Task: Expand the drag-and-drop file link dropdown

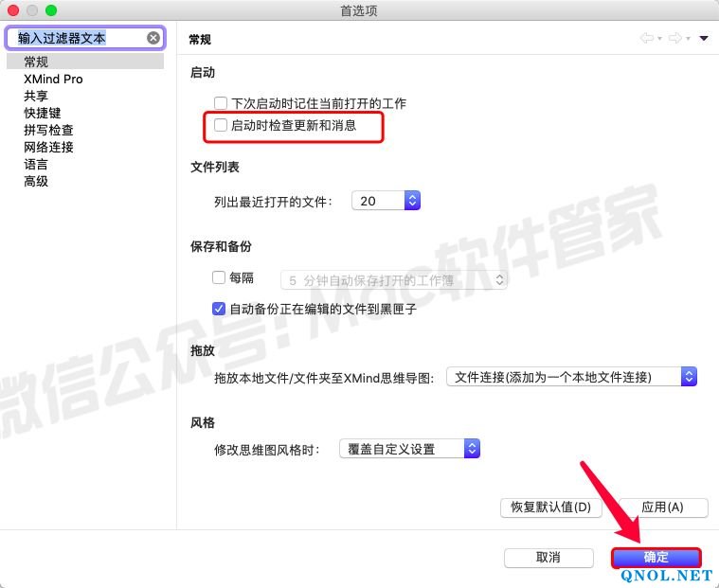Action: coord(571,377)
